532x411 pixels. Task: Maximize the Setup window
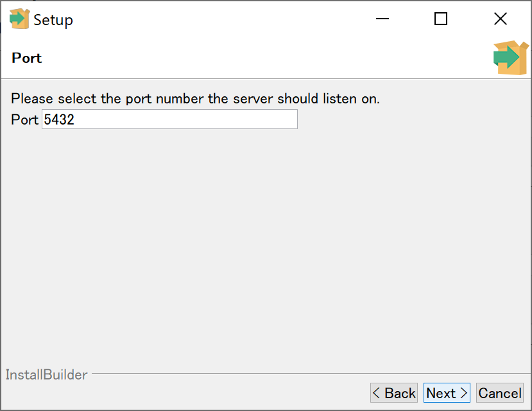point(441,19)
